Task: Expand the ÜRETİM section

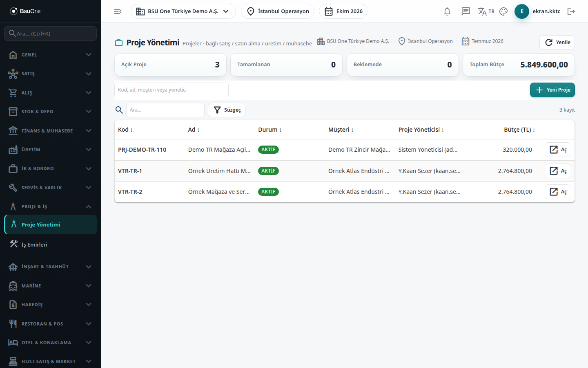Action: coord(51,150)
